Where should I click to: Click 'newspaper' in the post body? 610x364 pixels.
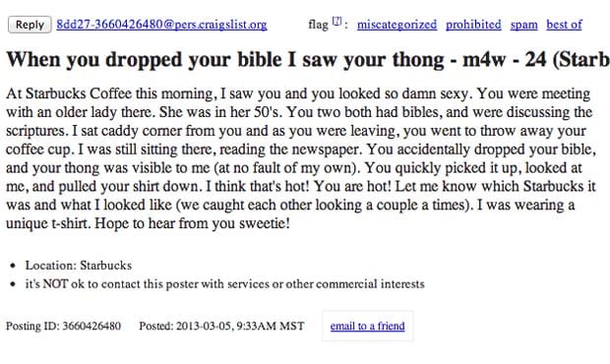tap(326, 150)
